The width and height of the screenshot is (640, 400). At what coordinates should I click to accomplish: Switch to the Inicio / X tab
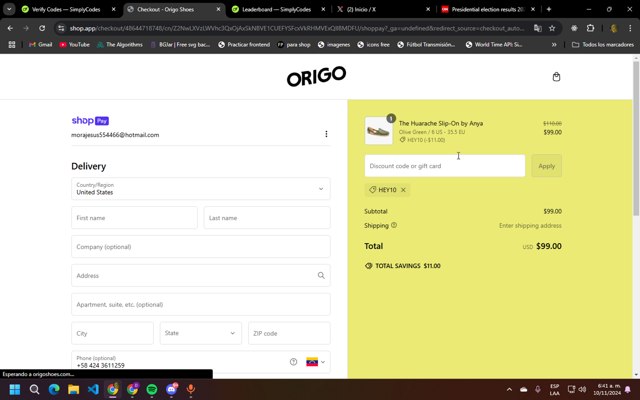pyautogui.click(x=361, y=9)
